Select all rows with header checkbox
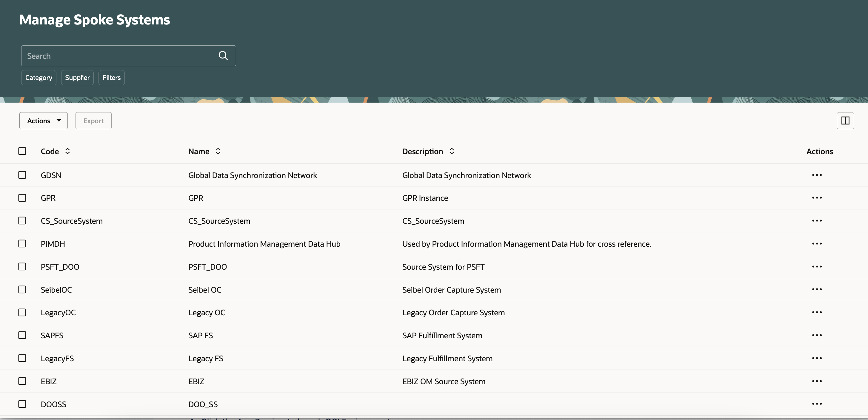Screen dimensions: 868x420 [22, 151]
